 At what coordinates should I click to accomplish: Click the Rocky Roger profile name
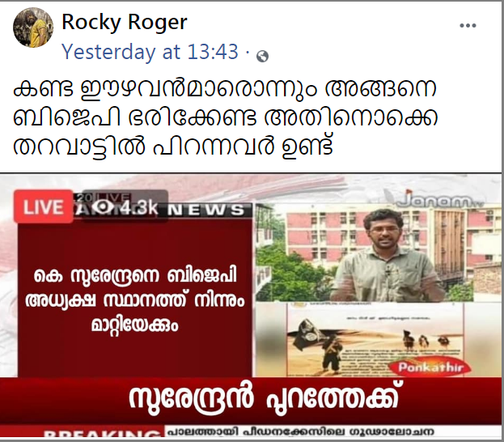[x=125, y=22]
